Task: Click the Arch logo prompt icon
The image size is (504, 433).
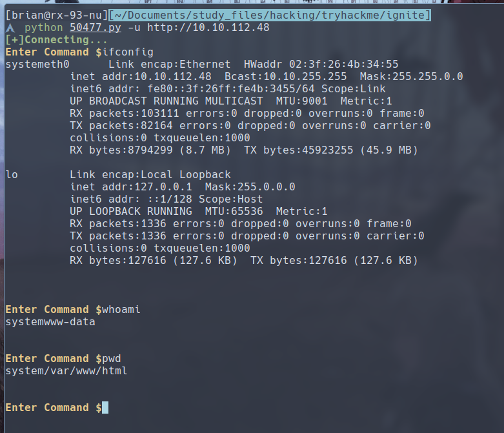Action: (x=10, y=28)
